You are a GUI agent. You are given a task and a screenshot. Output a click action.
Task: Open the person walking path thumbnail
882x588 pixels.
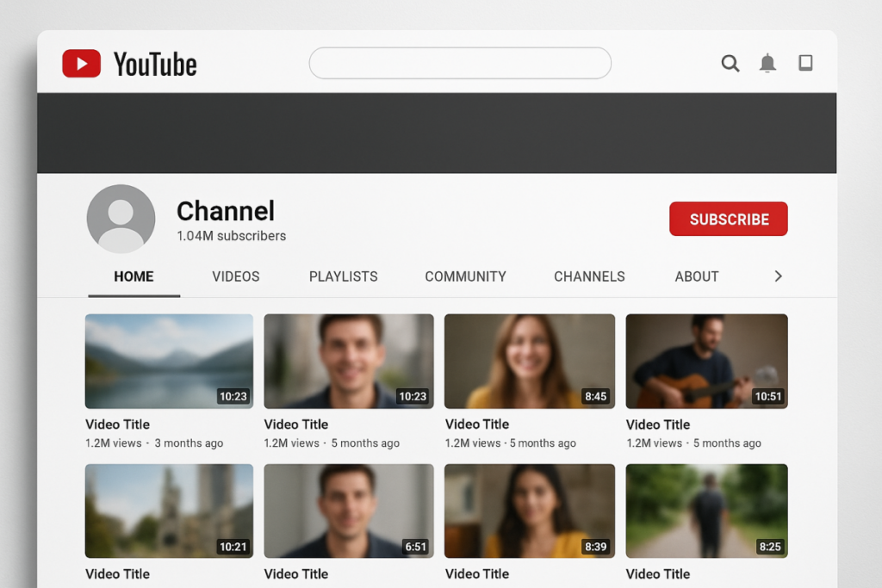(x=706, y=511)
